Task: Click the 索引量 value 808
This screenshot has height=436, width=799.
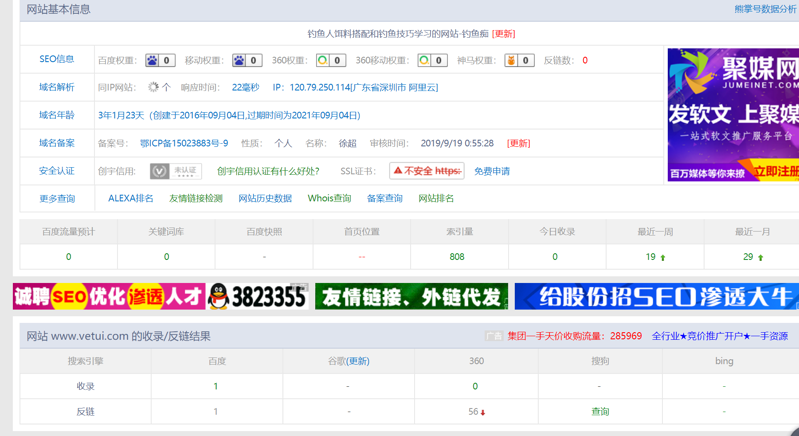Action: pos(457,257)
